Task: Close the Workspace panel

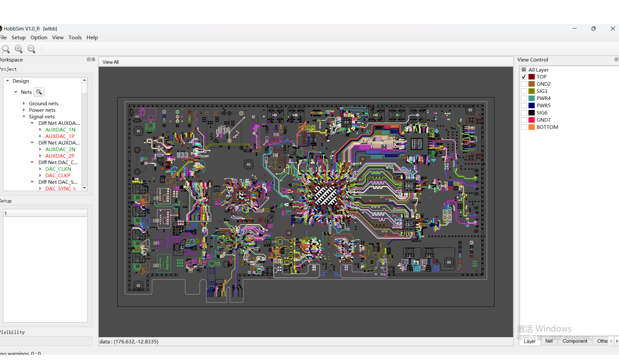Action: point(93,60)
